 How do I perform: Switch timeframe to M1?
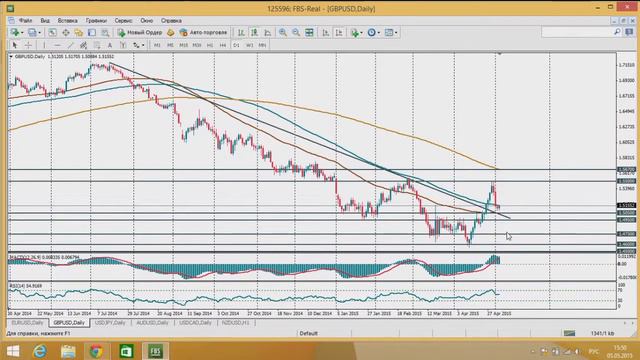(157, 45)
